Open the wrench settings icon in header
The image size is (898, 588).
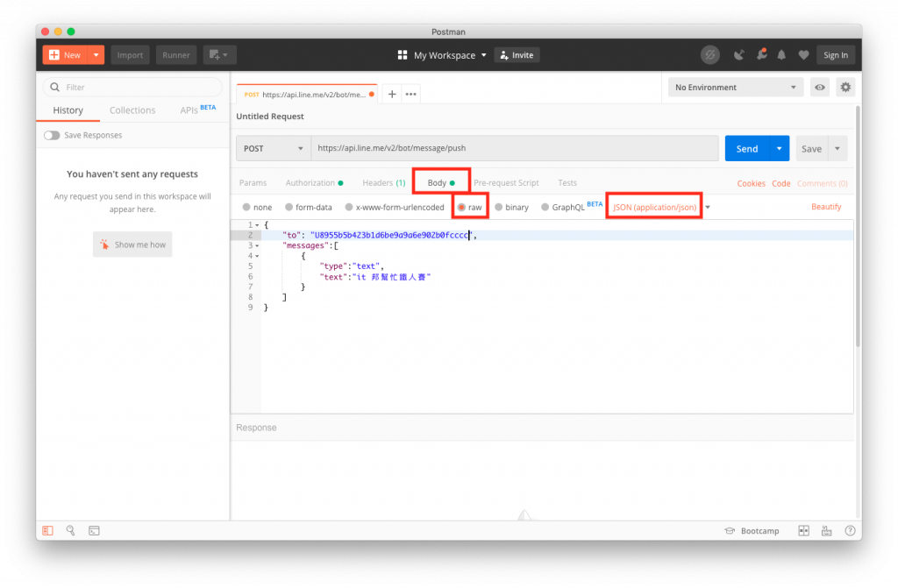point(761,54)
